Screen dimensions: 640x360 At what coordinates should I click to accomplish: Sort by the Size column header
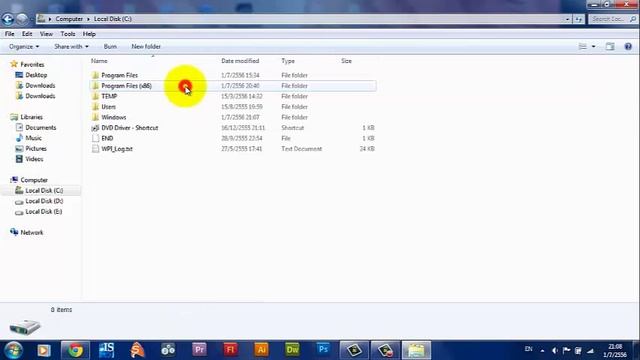[347, 61]
